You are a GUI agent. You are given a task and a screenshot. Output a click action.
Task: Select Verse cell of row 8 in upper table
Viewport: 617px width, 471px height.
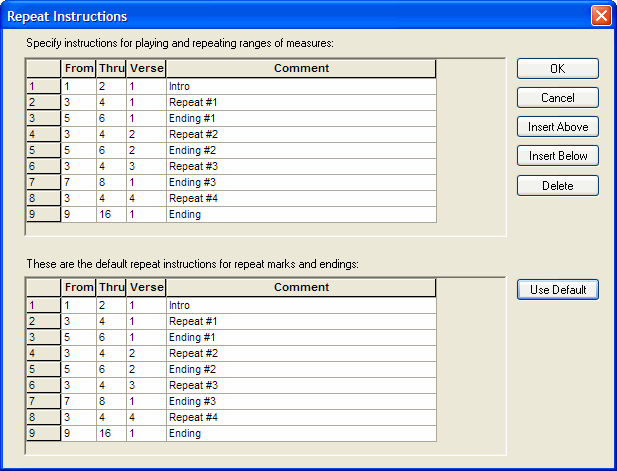coord(146,199)
